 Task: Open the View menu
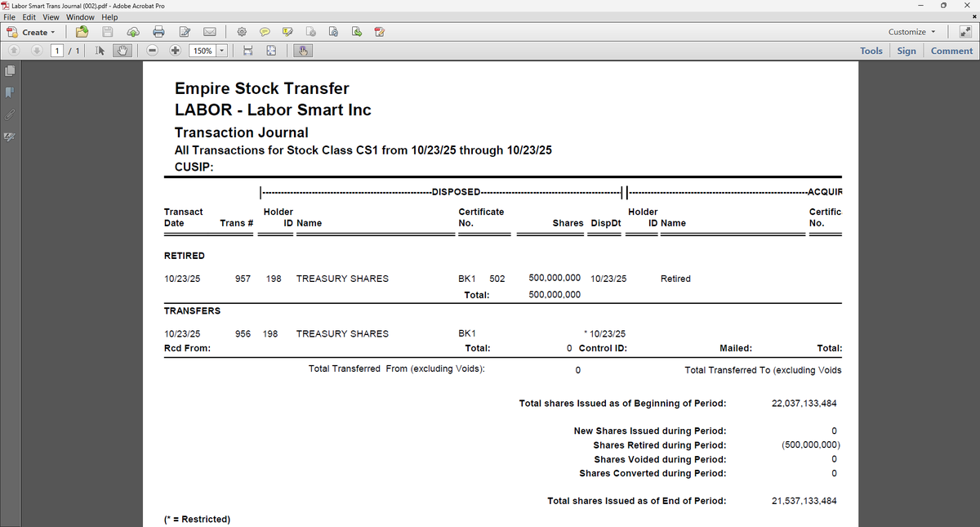click(51, 17)
